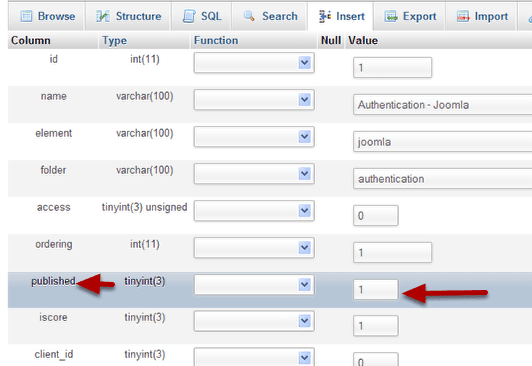Open Function dropdown for name row
This screenshot has height=366, width=532.
tap(254, 100)
